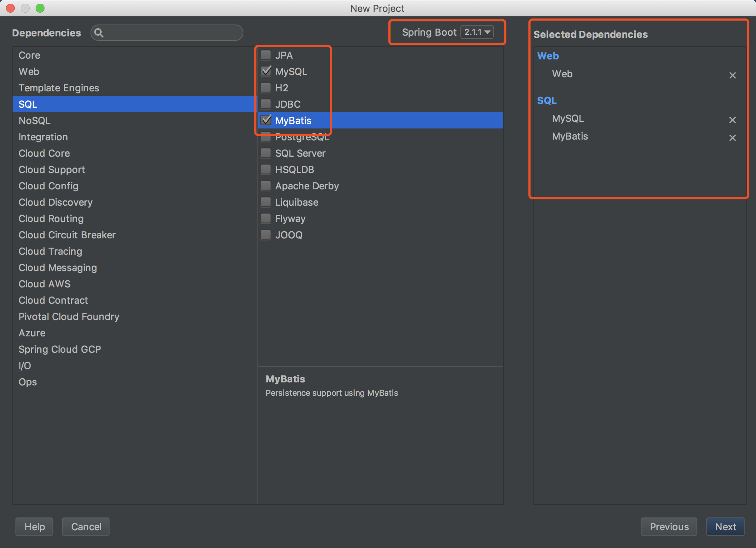Uncheck the MySQL dependency checkbox
Screen dimensions: 756x548
point(266,71)
